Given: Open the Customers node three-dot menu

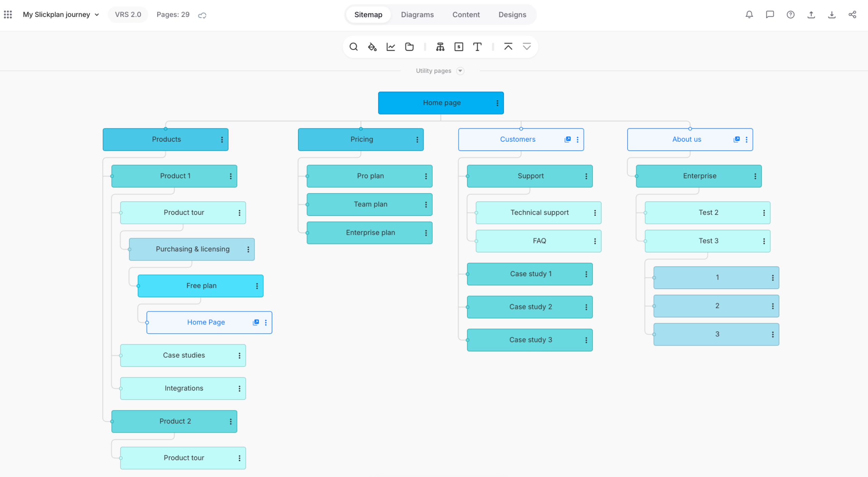Looking at the screenshot, I should point(577,140).
